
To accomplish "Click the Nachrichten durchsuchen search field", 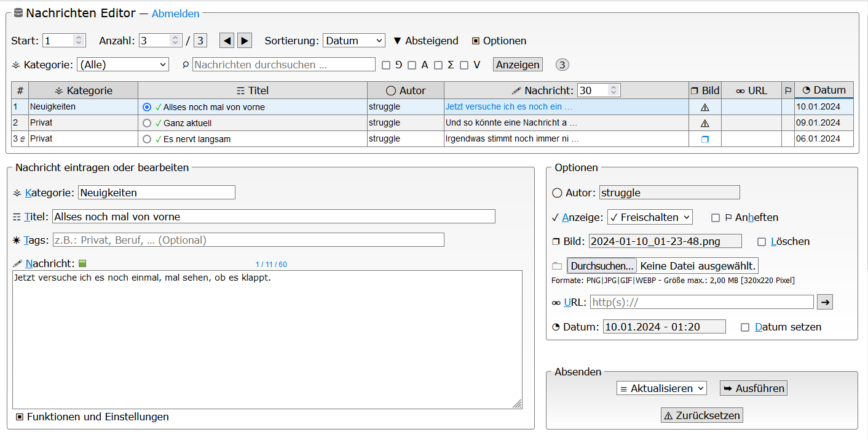I will [283, 65].
